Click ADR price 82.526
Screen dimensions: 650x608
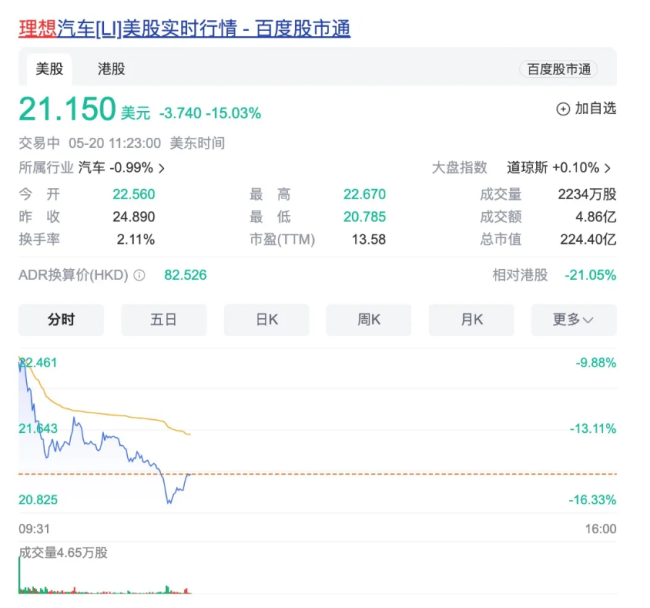(x=185, y=275)
